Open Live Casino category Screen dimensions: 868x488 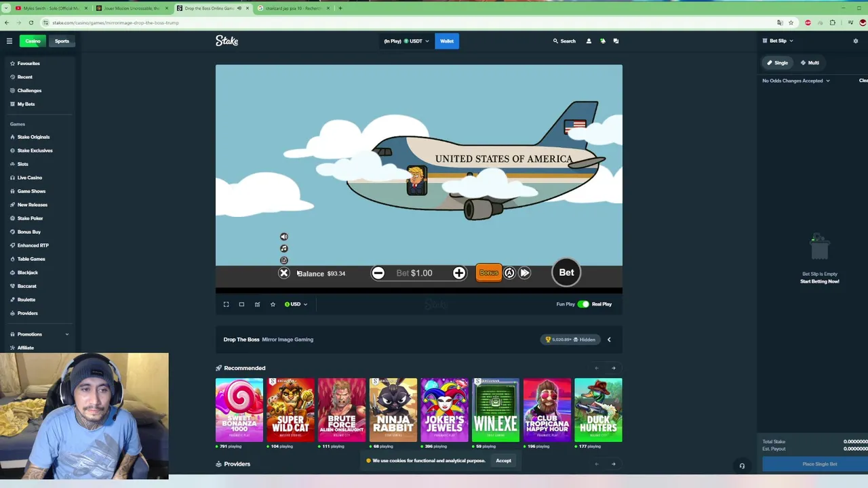[x=29, y=178]
